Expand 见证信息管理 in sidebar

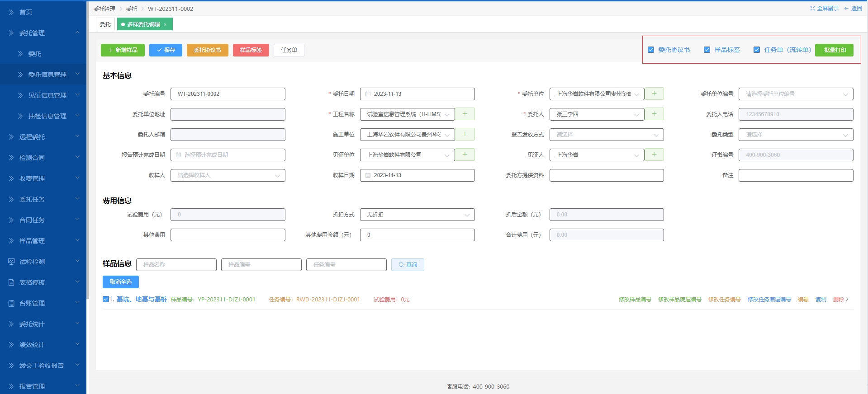pos(43,95)
